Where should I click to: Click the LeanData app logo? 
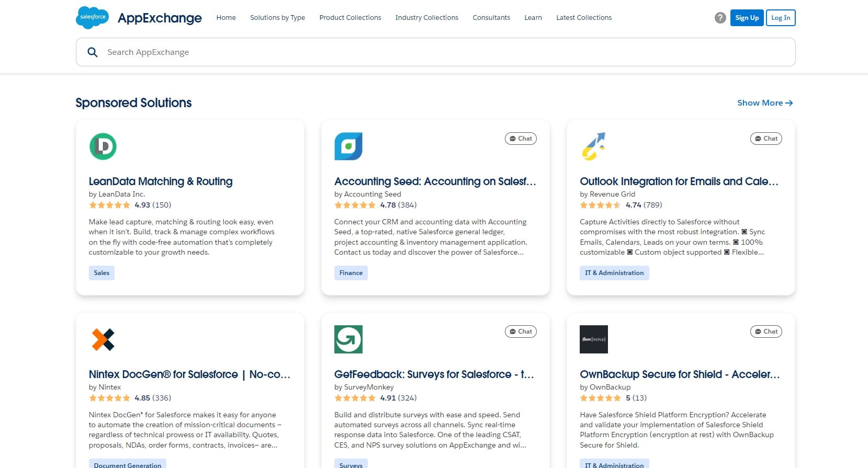[x=103, y=146]
